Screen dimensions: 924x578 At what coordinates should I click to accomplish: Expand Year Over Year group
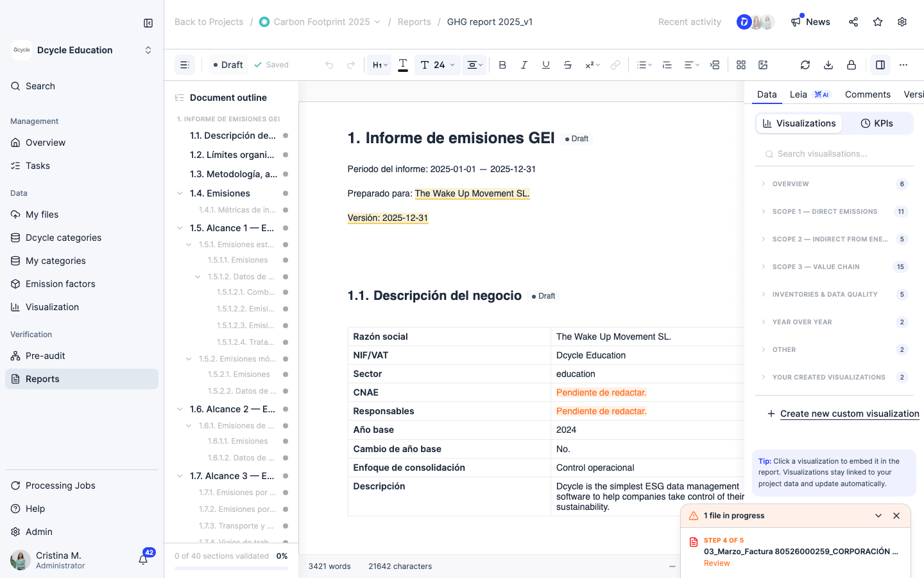(x=834, y=322)
